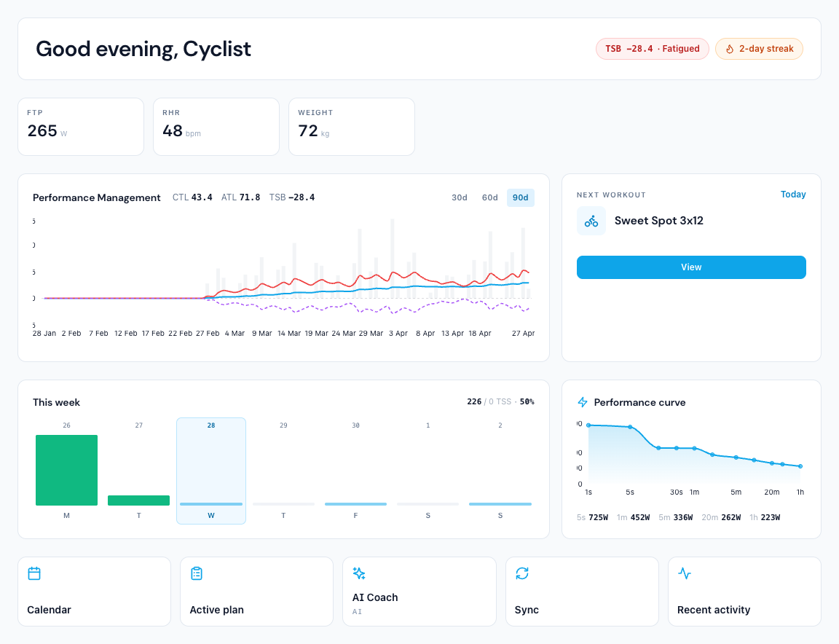
Task: Switch chart range to 60d
Action: (x=489, y=197)
